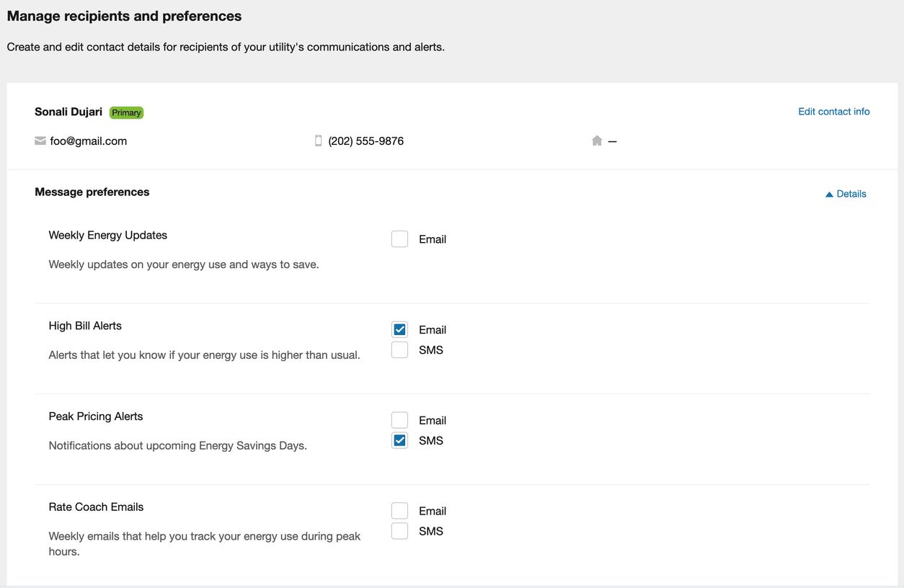Viewport: 904px width, 588px height.
Task: Click the Message preferences heading
Action: click(92, 192)
